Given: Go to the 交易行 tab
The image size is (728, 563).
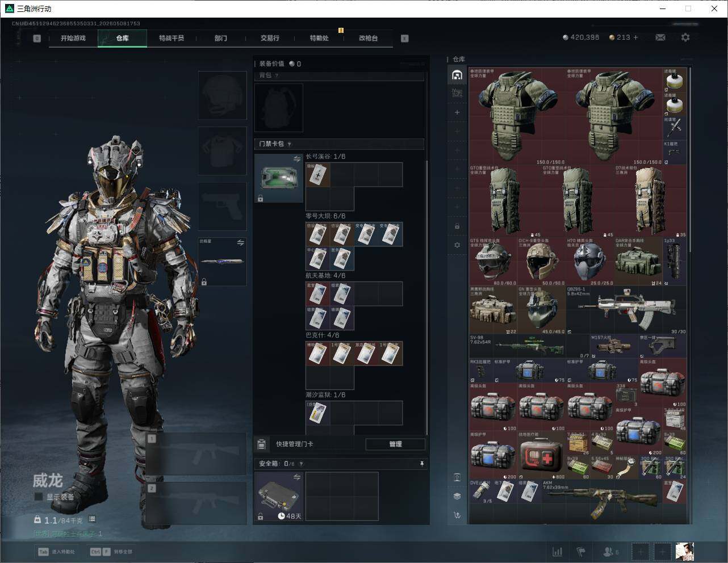Looking at the screenshot, I should (x=270, y=38).
